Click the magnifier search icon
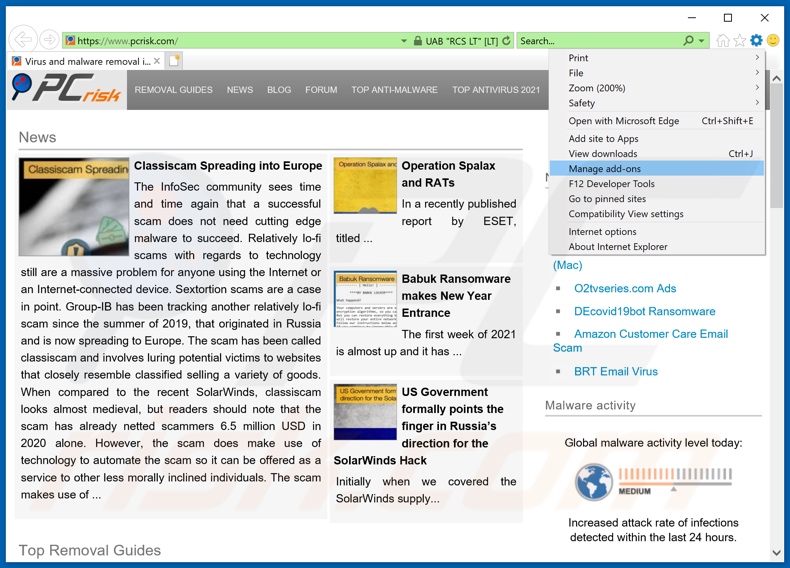The image size is (790, 568). pos(688,41)
